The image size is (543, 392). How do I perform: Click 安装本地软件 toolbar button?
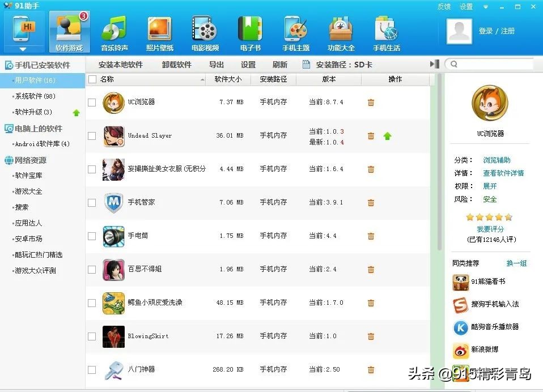point(121,65)
